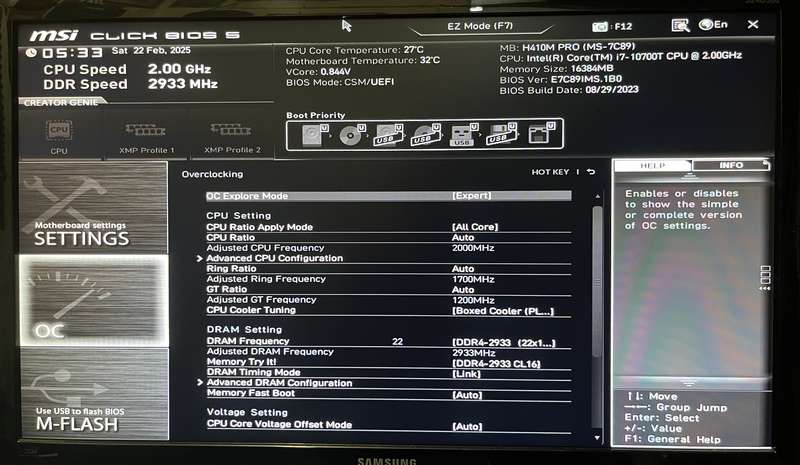Select first hard disk boot priority icon
The width and height of the screenshot is (800, 465).
[314, 135]
